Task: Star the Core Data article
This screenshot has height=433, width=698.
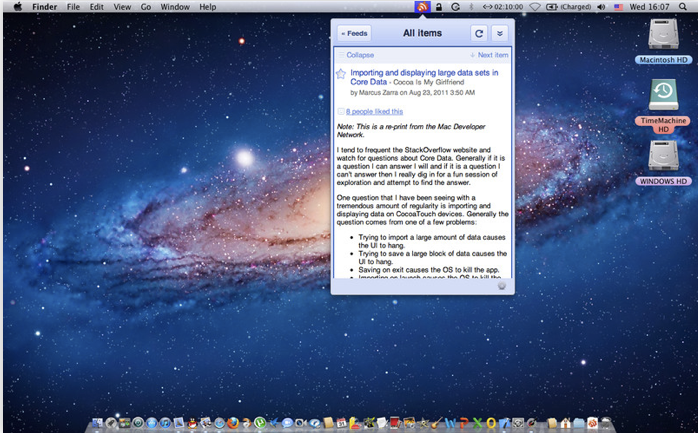Action: 341,74
